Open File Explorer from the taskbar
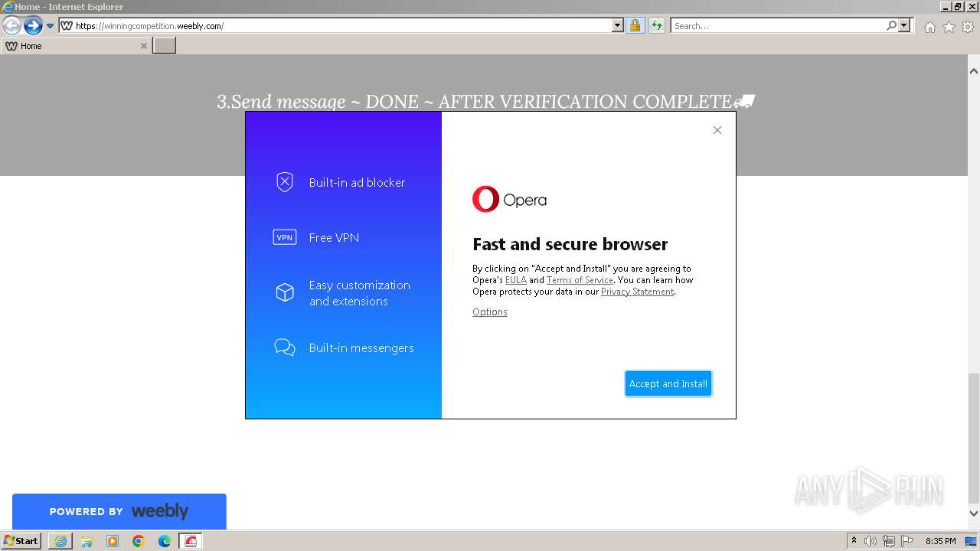The image size is (980, 551). click(x=87, y=541)
